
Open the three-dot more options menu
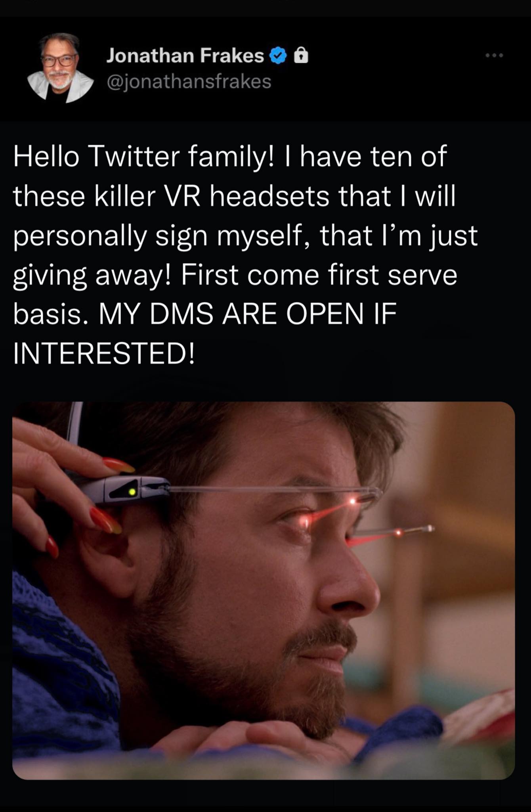[495, 56]
